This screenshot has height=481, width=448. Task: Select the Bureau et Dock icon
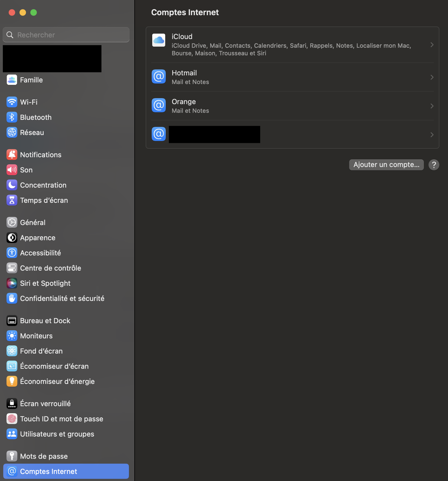(12, 321)
